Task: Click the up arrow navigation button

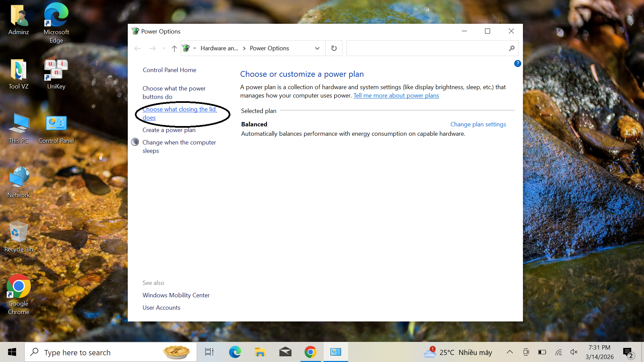Action: pyautogui.click(x=174, y=49)
